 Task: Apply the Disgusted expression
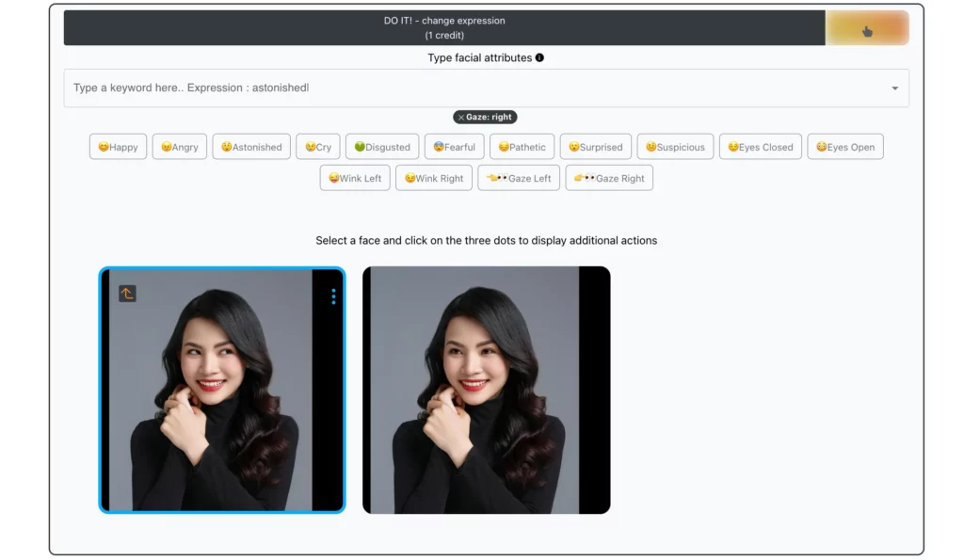pyautogui.click(x=382, y=147)
